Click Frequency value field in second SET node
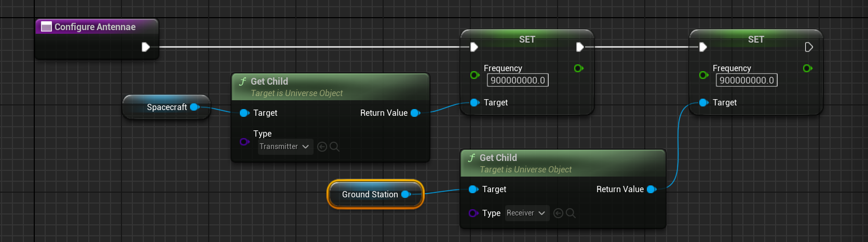This screenshot has height=242, width=868. (746, 80)
